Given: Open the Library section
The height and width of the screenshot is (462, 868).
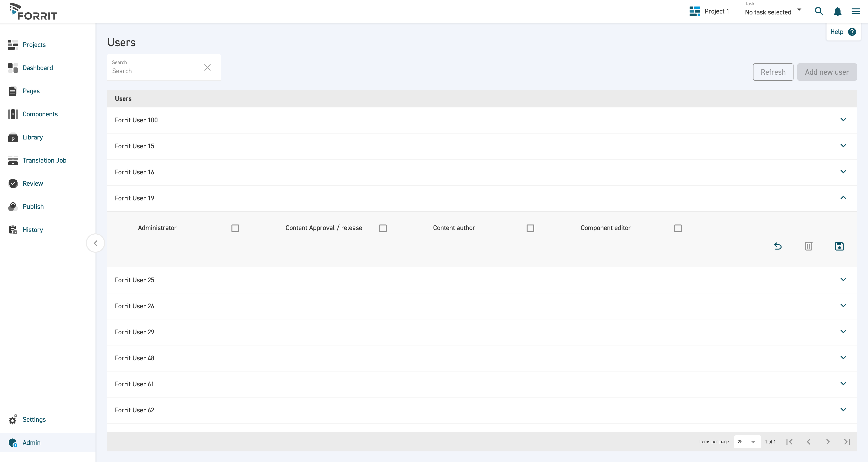Looking at the screenshot, I should [x=33, y=137].
